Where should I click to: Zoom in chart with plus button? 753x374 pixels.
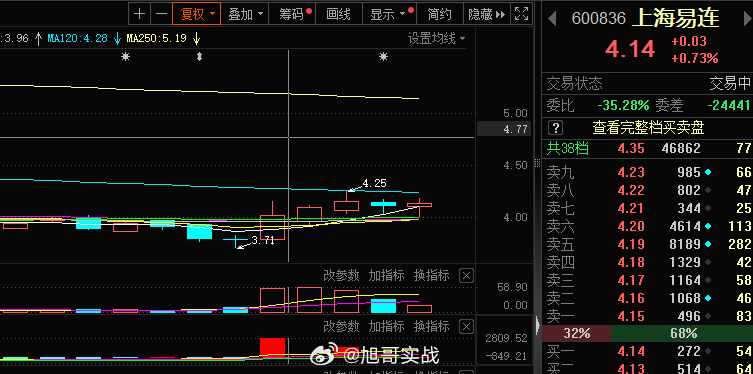[x=139, y=14]
